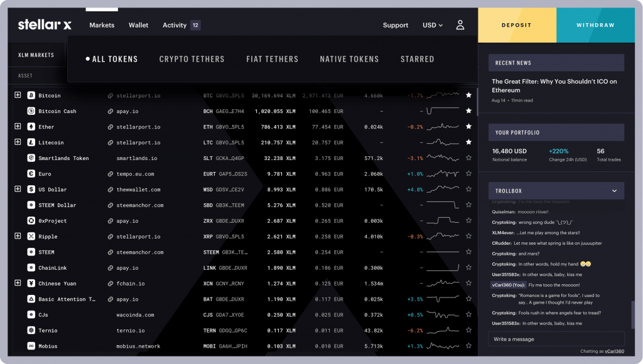Click the Bitcoin coin icon
This screenshot has height=364, width=643.
(31, 95)
